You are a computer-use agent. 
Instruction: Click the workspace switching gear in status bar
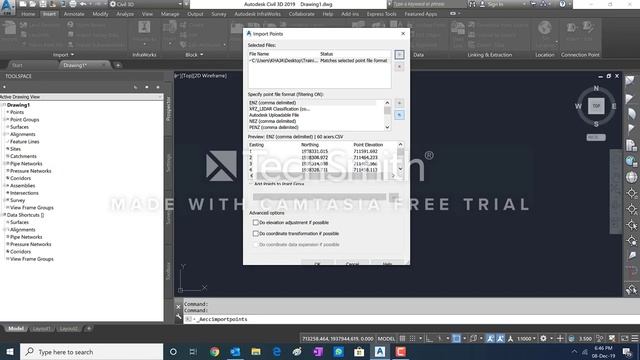tap(543, 338)
